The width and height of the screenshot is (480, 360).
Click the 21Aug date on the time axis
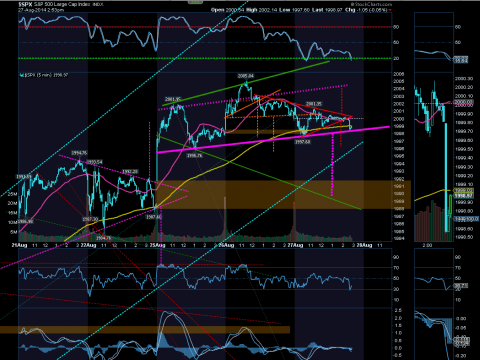click(19, 245)
